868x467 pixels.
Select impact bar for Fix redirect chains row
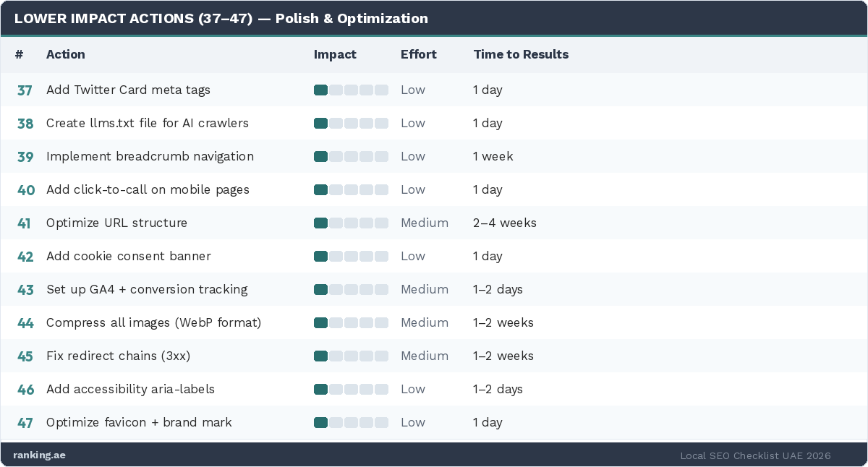click(351, 356)
